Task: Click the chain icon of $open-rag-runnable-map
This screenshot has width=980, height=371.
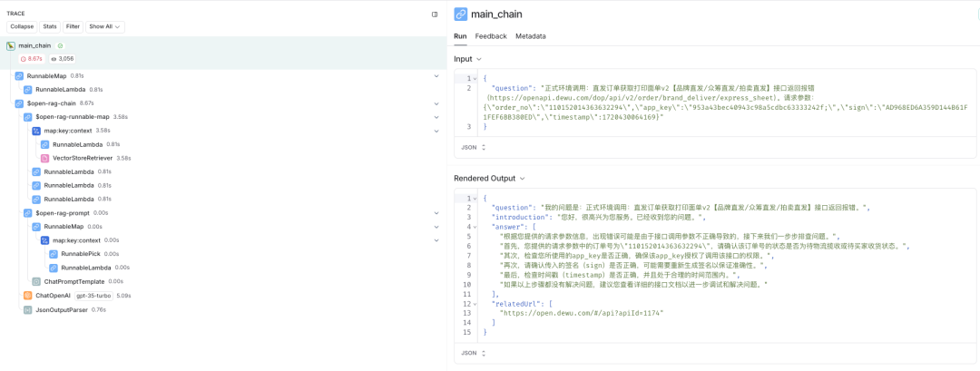Action: coord(27,117)
